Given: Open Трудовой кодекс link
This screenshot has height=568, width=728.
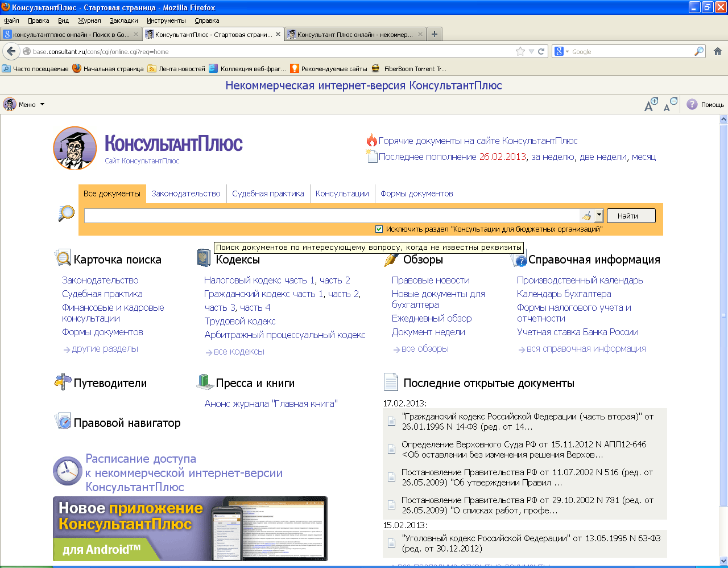Looking at the screenshot, I should point(240,321).
